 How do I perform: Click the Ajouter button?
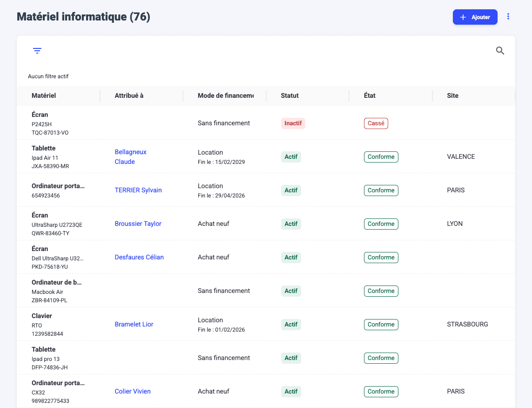[475, 17]
